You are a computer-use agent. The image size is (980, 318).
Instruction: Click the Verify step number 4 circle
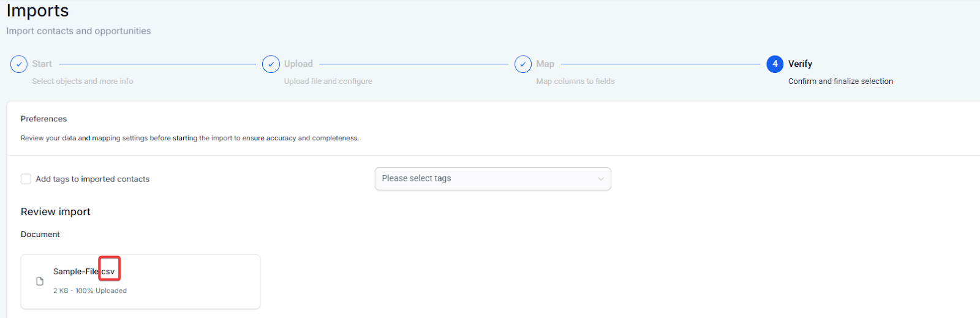tap(775, 64)
